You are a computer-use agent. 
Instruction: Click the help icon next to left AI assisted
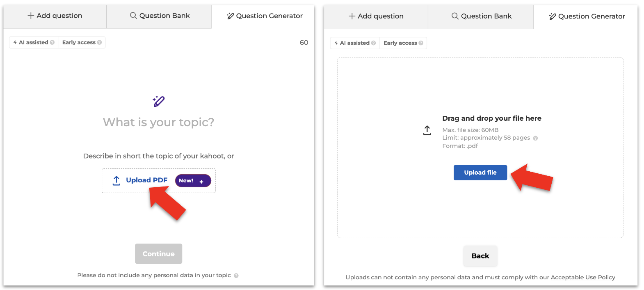[52, 42]
